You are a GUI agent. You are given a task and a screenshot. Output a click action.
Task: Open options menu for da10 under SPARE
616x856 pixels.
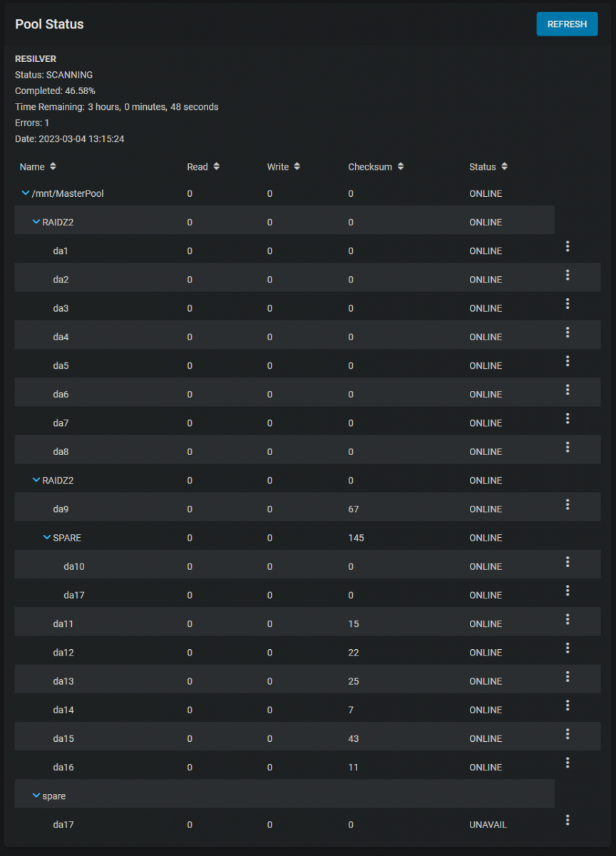568,561
